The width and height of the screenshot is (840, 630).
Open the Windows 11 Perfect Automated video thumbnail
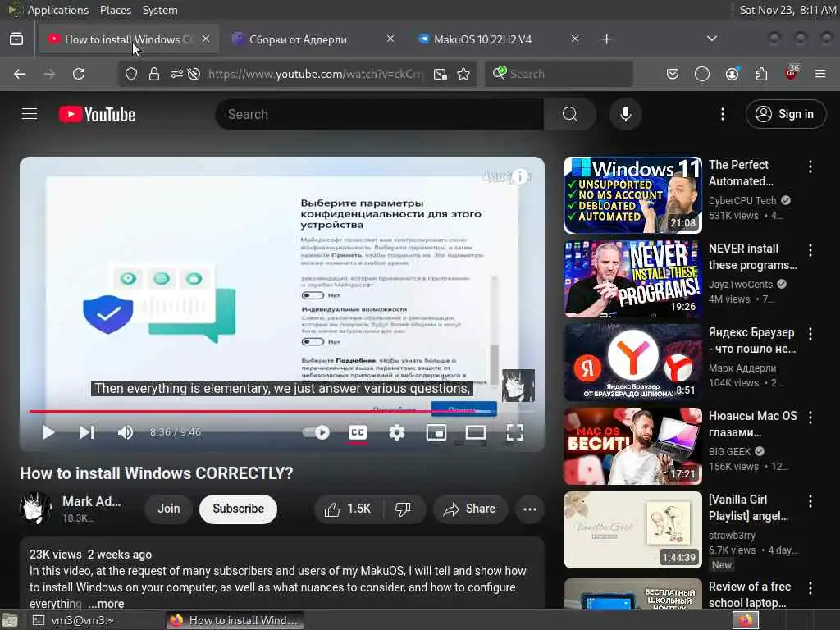pyautogui.click(x=632, y=195)
